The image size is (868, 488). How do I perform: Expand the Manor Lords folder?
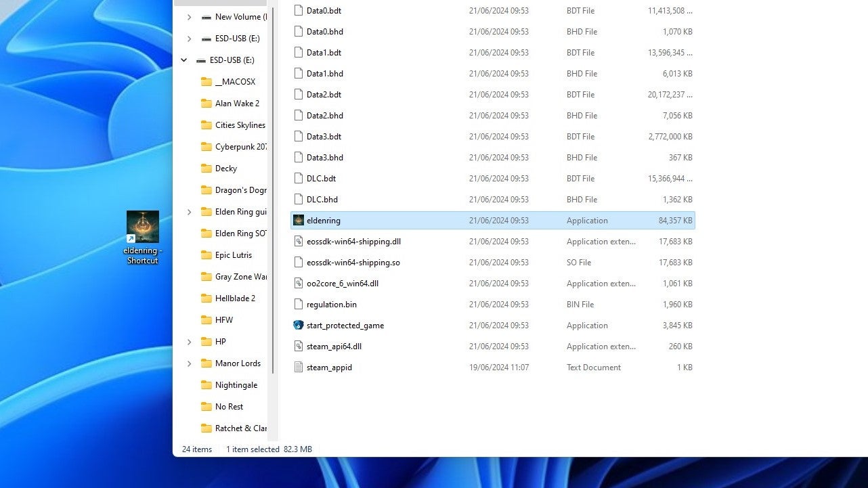(189, 363)
